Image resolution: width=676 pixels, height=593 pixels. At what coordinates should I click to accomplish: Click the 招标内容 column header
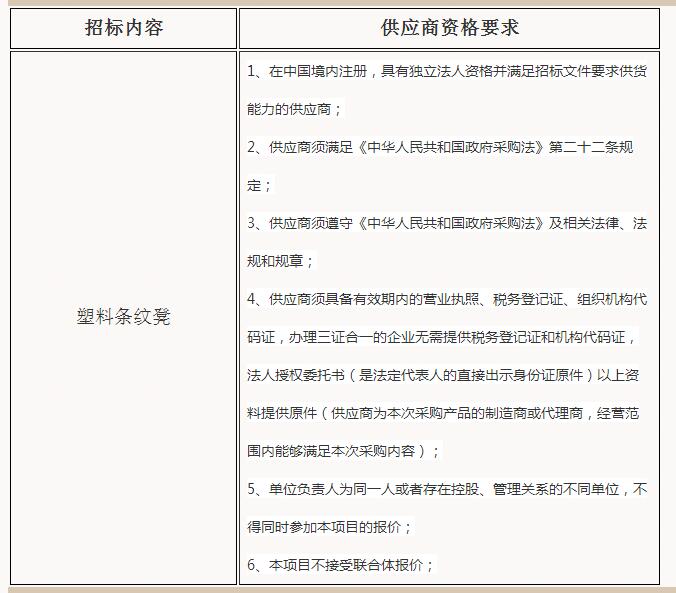(123, 28)
